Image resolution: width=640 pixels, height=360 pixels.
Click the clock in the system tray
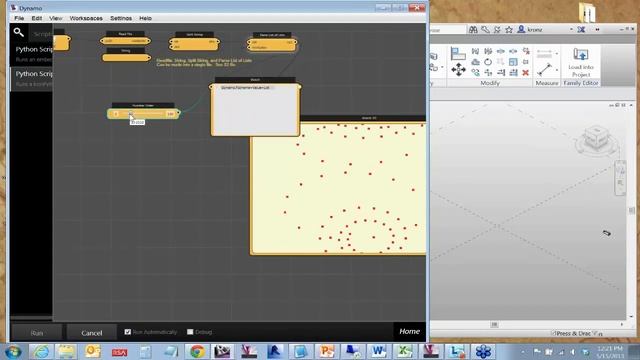click(x=611, y=352)
